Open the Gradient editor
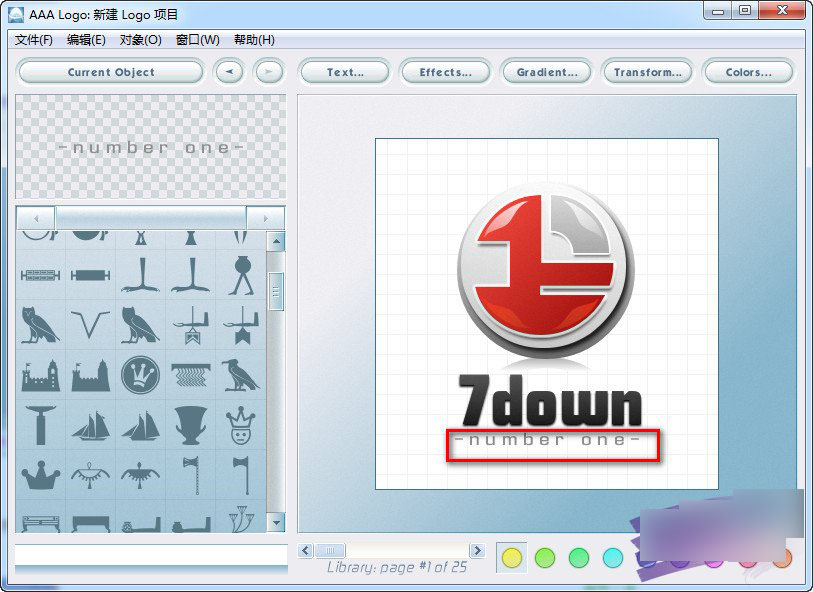The height and width of the screenshot is (592, 813). pyautogui.click(x=546, y=71)
